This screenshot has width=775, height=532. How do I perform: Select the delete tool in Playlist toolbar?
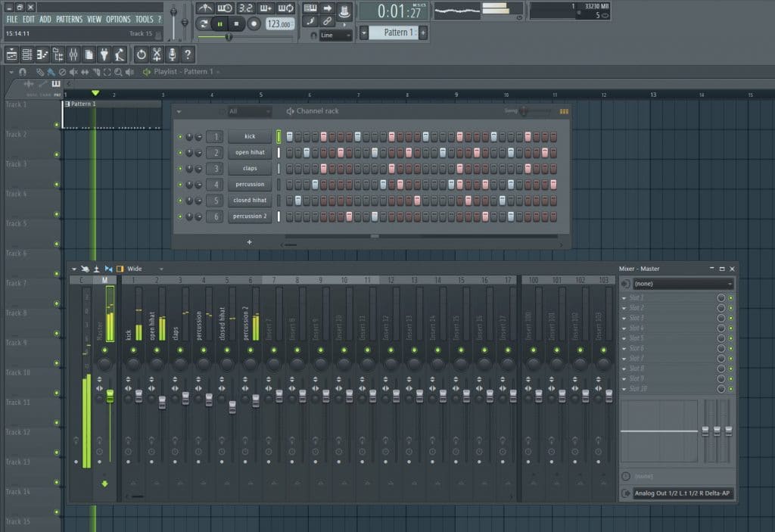(x=62, y=72)
